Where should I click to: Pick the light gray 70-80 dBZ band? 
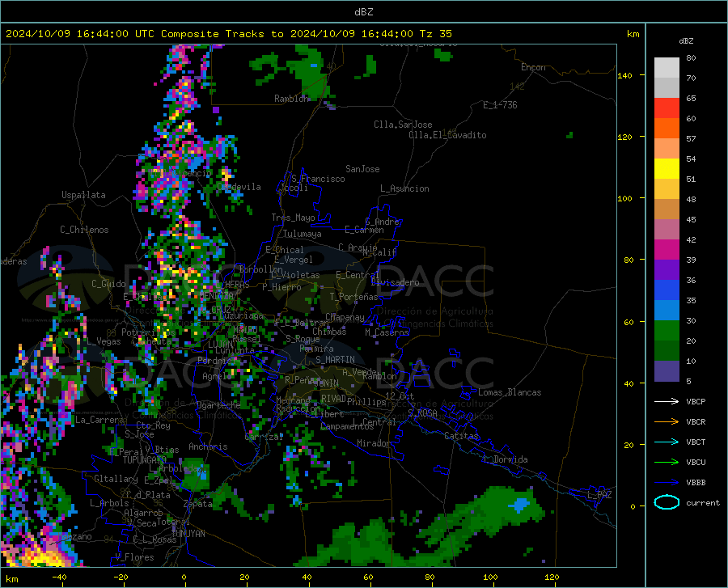click(667, 68)
